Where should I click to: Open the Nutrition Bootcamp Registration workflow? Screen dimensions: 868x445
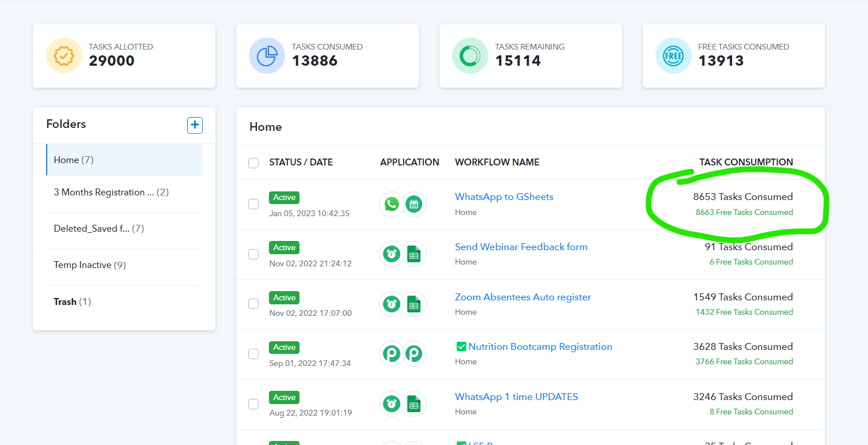(540, 346)
